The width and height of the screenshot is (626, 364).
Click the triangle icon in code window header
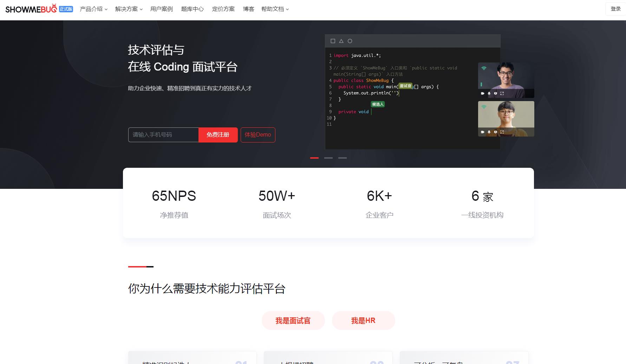(x=341, y=41)
